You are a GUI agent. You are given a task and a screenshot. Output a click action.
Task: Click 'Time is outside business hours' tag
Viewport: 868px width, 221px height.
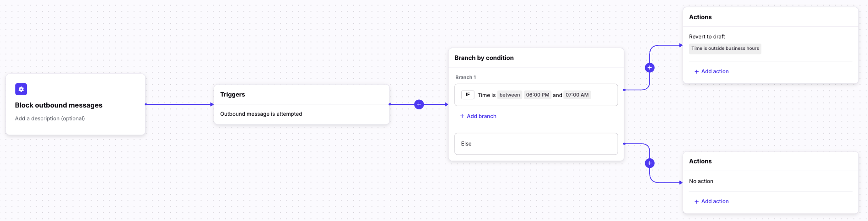(725, 49)
